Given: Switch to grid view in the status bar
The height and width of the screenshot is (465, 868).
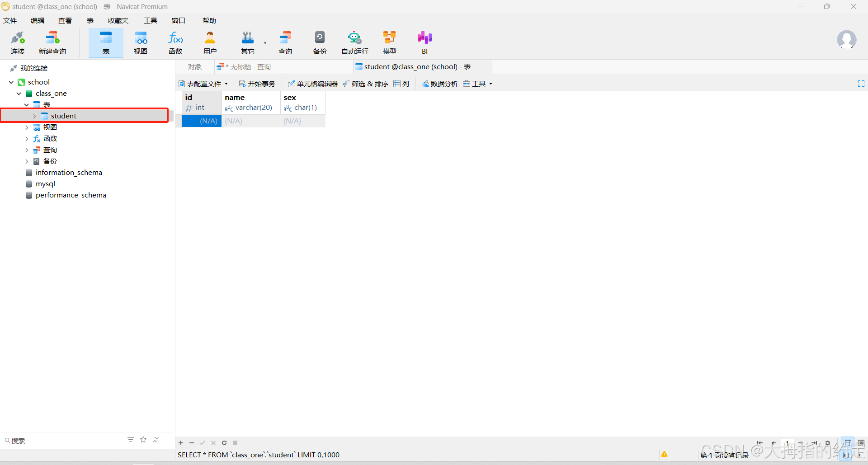Looking at the screenshot, I should tap(848, 443).
